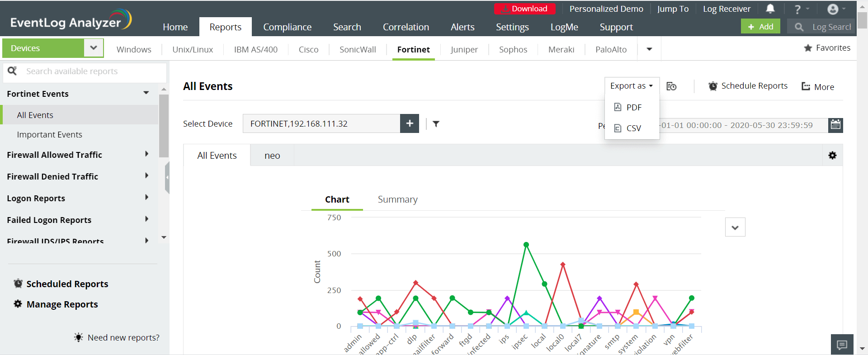Open the Devices dropdown arrow
Viewport: 868px width, 355px height.
tap(94, 48)
